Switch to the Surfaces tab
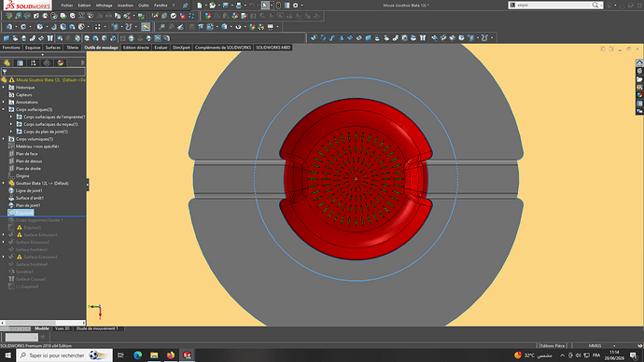The width and height of the screenshot is (644, 362). [x=52, y=48]
